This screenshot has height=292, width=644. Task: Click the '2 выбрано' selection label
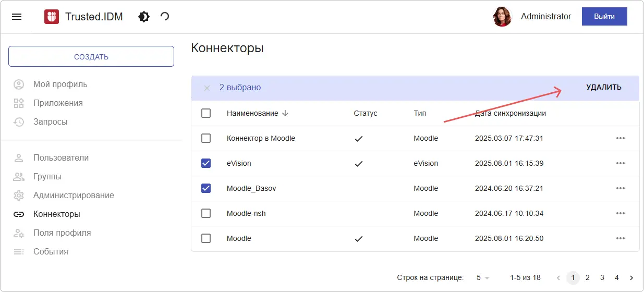240,88
